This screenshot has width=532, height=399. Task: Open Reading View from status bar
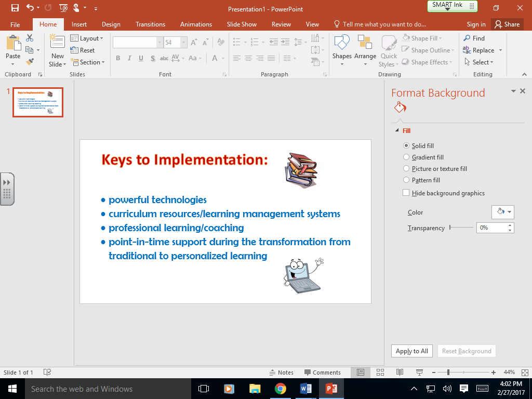399,373
